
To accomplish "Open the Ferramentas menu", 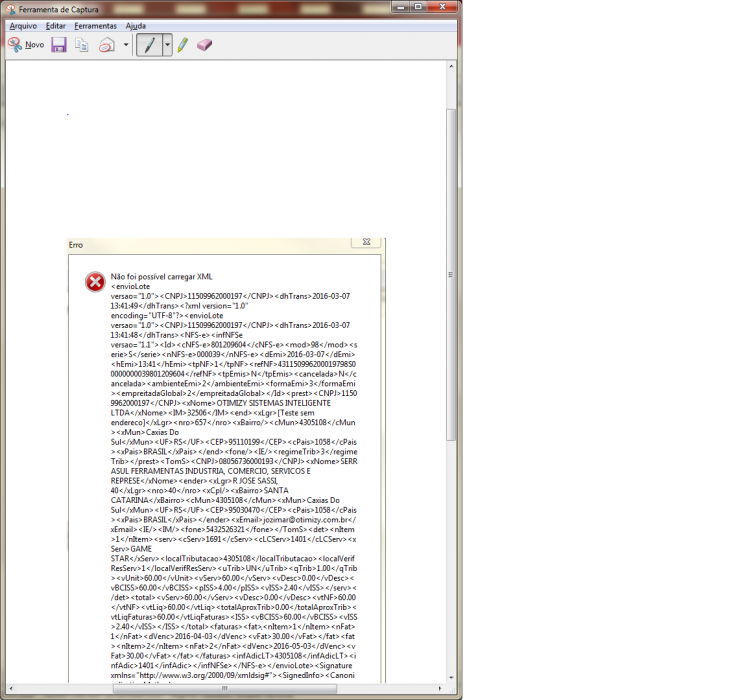I will 95,26.
